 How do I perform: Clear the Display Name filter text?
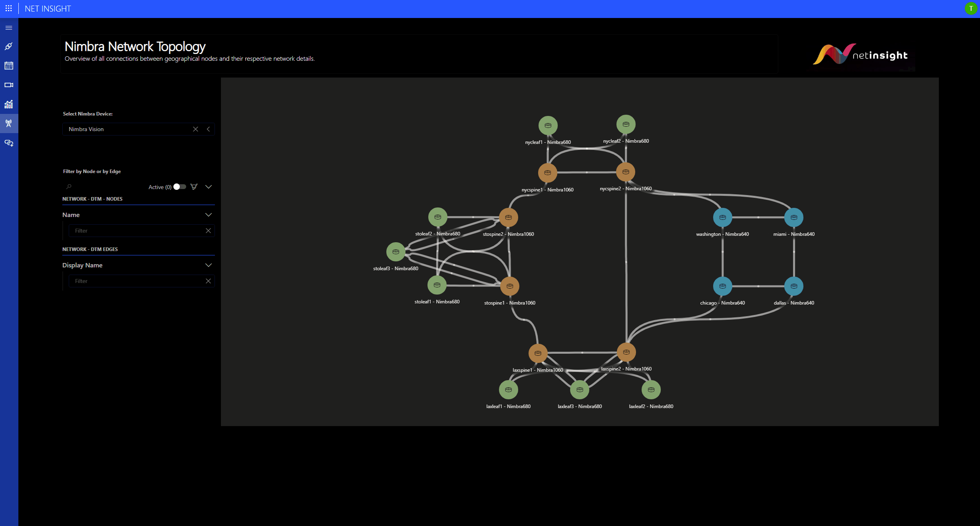pos(208,281)
